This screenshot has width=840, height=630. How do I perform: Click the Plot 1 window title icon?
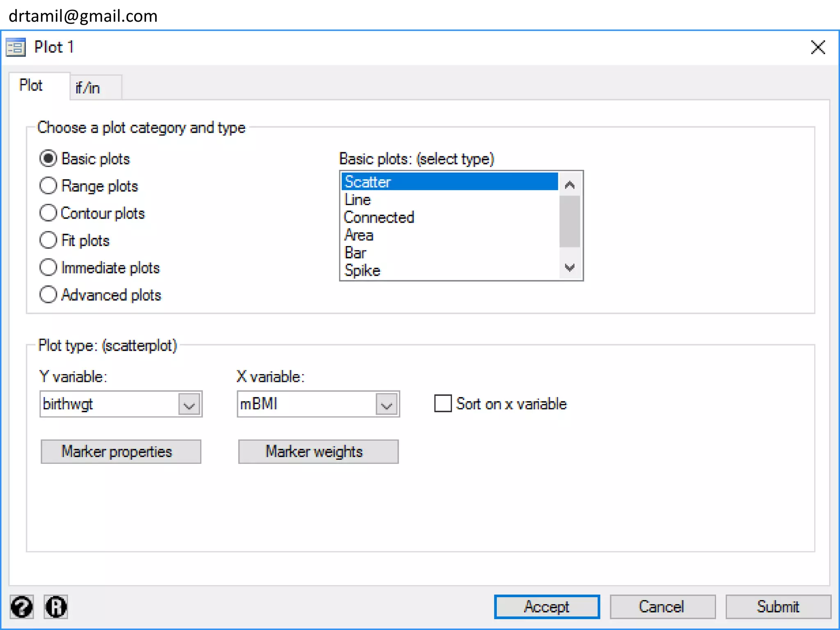point(16,48)
